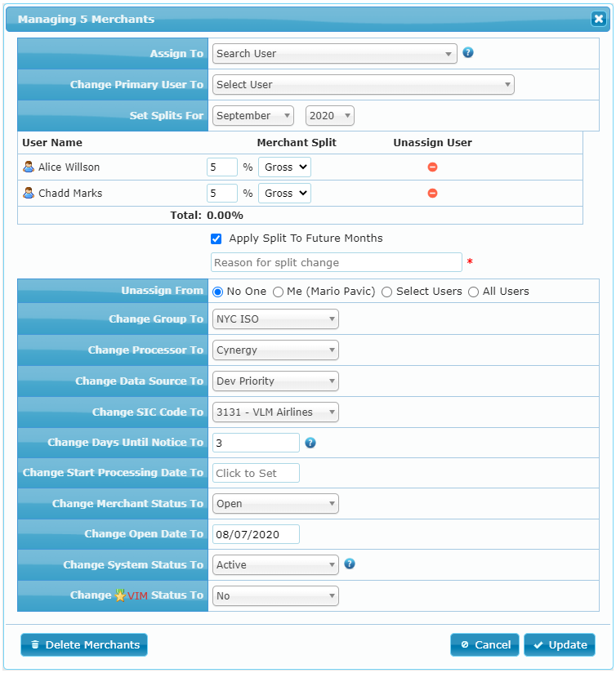Choose the All Users radio button
Viewport: 616px width, 673px height.
pos(473,292)
